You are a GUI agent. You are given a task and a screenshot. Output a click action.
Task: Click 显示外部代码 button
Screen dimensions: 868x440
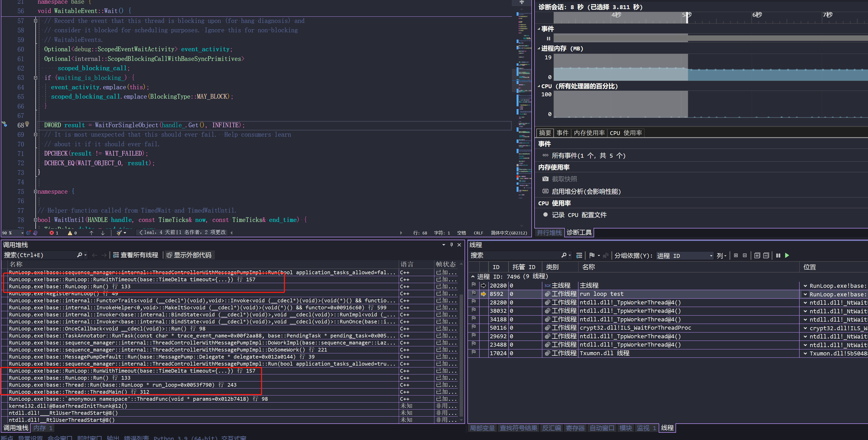click(x=189, y=255)
